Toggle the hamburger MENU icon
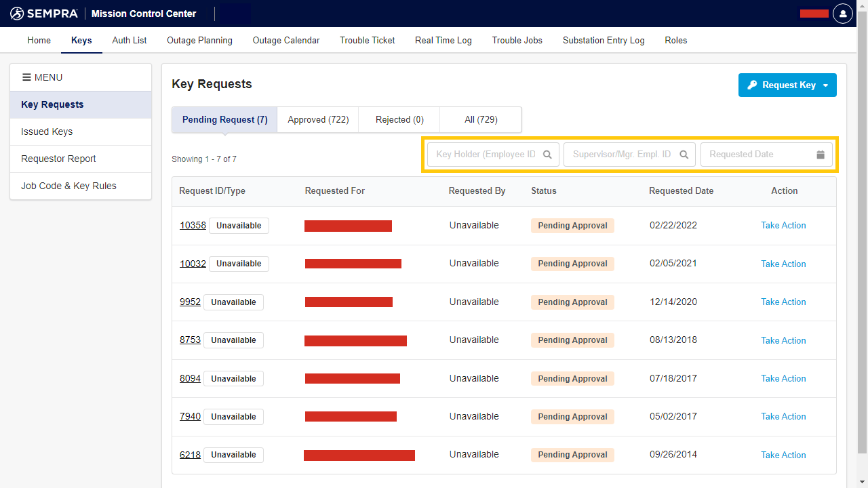 [26, 77]
